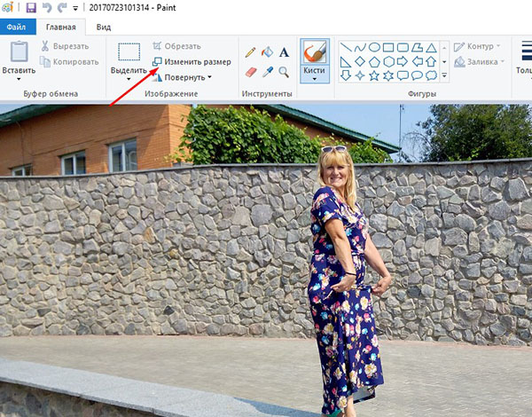Select the Кисти brush tool
Viewport: 532px width, 417px height.
point(315,51)
